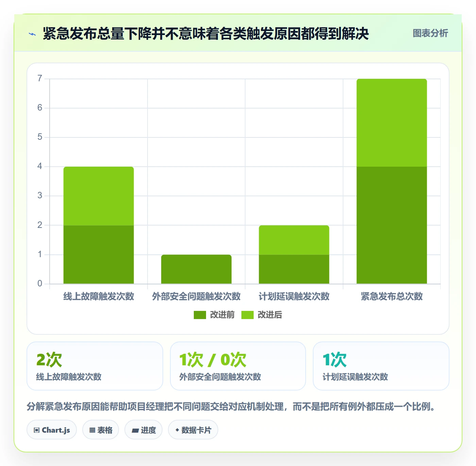
Task: Click the 图表分析 label in the header
Action: [x=430, y=33]
